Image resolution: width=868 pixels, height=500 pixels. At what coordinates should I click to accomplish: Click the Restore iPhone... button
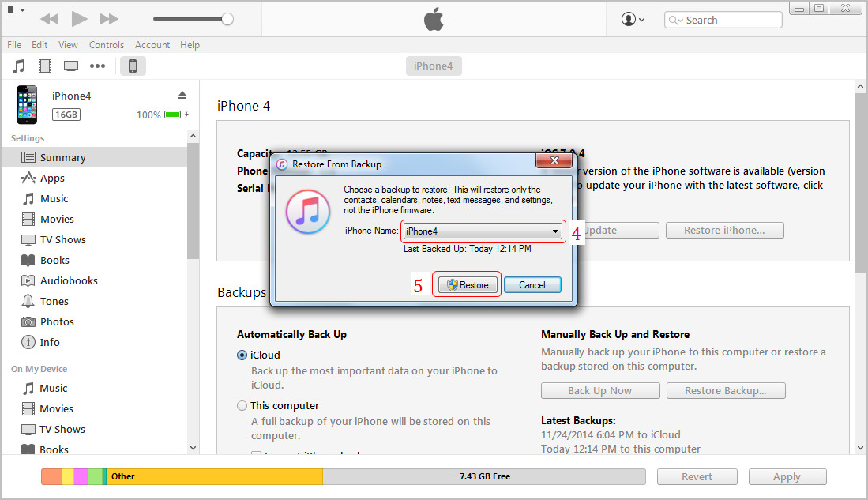pyautogui.click(x=724, y=231)
